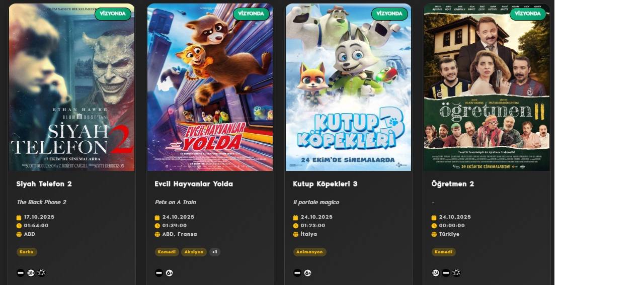644x285 pixels.
Task: Open the Kutup Köpekleri 3 poster
Action: click(x=349, y=87)
